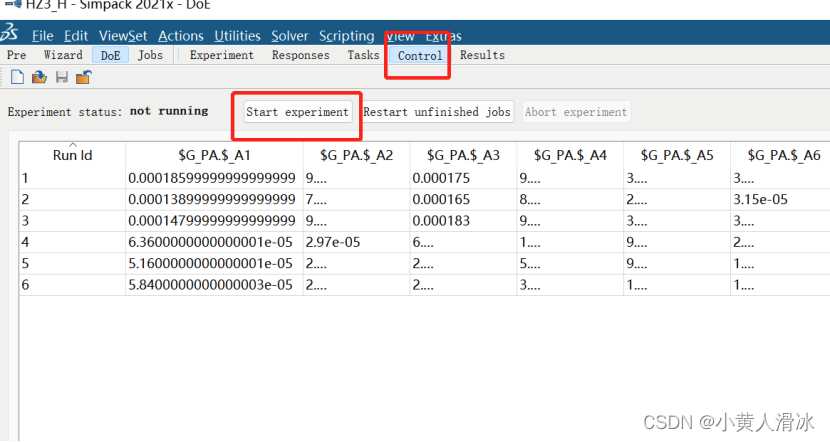Screen dimensions: 830x442
Task: Select the A4 cell in run 2 showing 8....
Action: pos(570,200)
